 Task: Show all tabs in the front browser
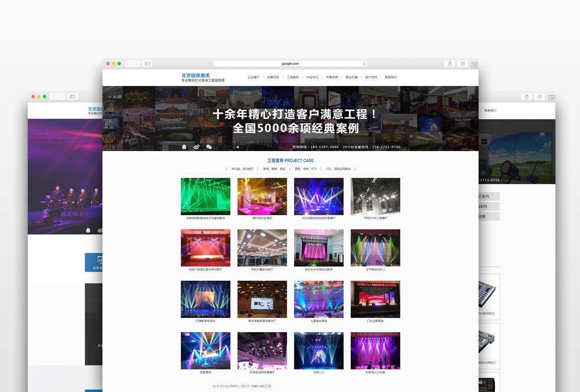pos(463,64)
